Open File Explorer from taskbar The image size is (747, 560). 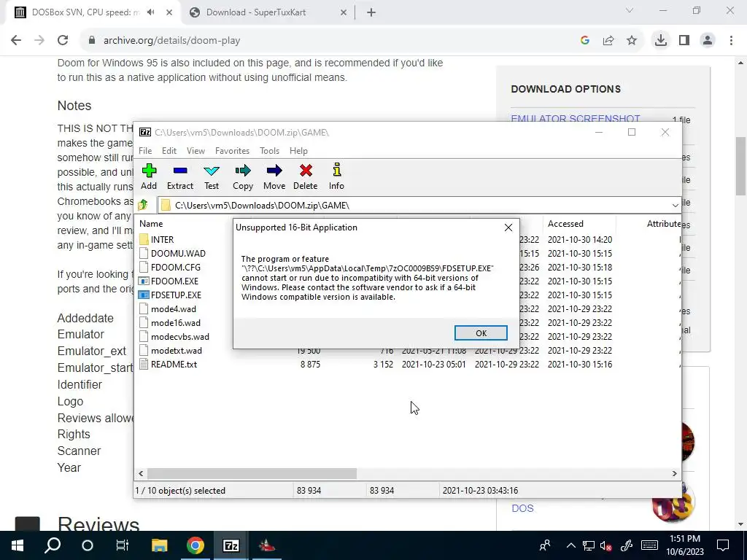pos(160,545)
